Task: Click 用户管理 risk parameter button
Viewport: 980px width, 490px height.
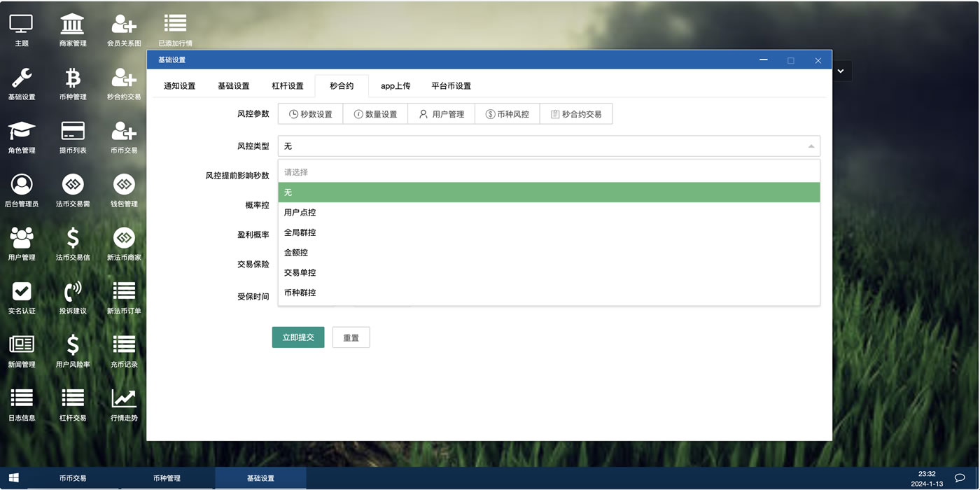Action: point(441,114)
